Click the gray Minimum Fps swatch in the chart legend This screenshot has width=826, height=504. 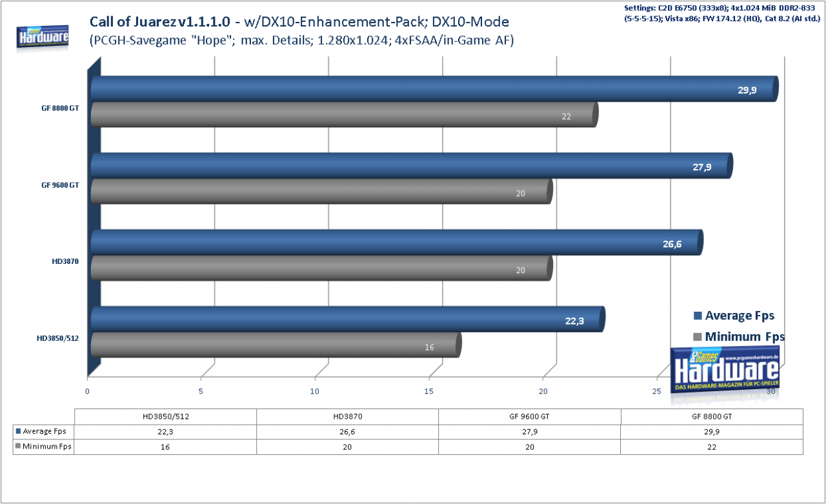pyautogui.click(x=697, y=337)
